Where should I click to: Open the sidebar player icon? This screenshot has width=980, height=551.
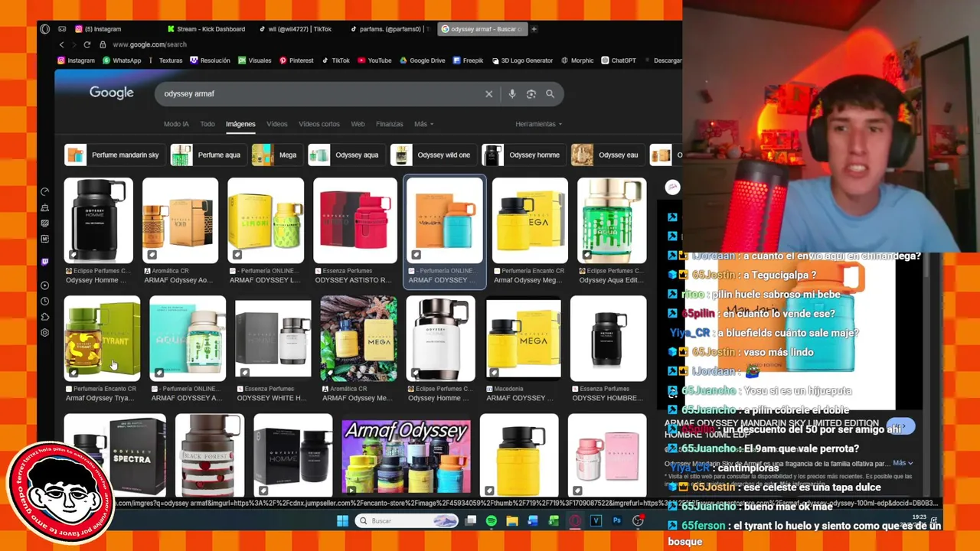pos(45,285)
